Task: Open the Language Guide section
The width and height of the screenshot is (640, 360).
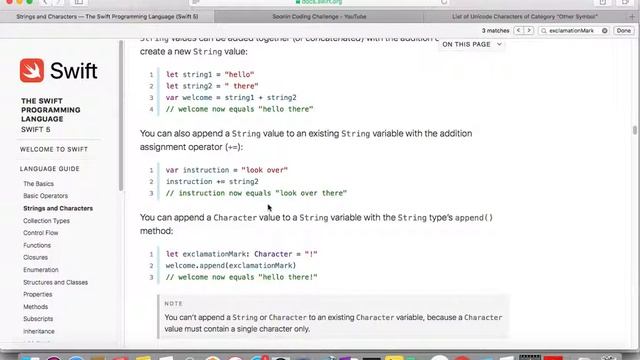Action: click(50, 169)
